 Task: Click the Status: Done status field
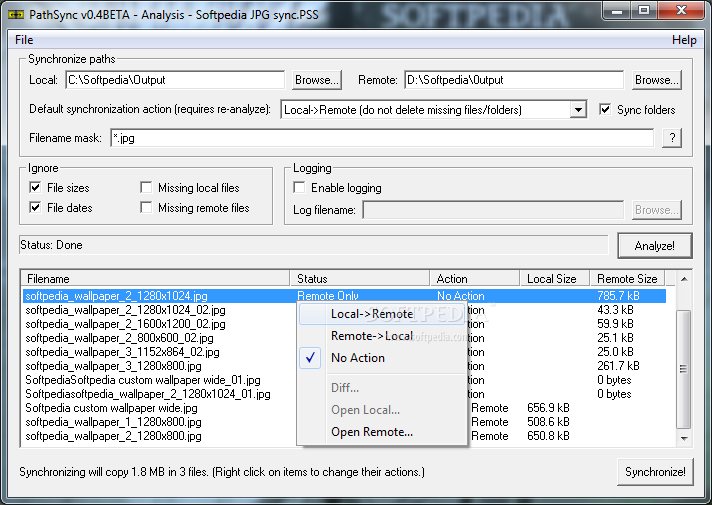[313, 245]
